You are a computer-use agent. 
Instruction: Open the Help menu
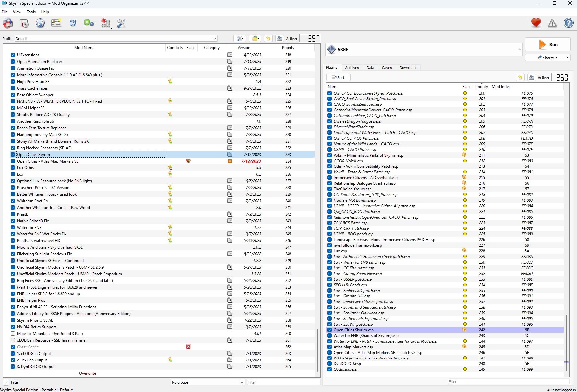[45, 12]
